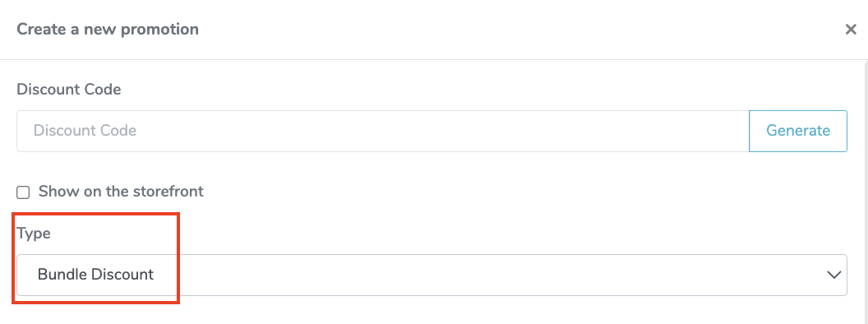Click the Type field label
868x324 pixels.
pyautogui.click(x=34, y=234)
